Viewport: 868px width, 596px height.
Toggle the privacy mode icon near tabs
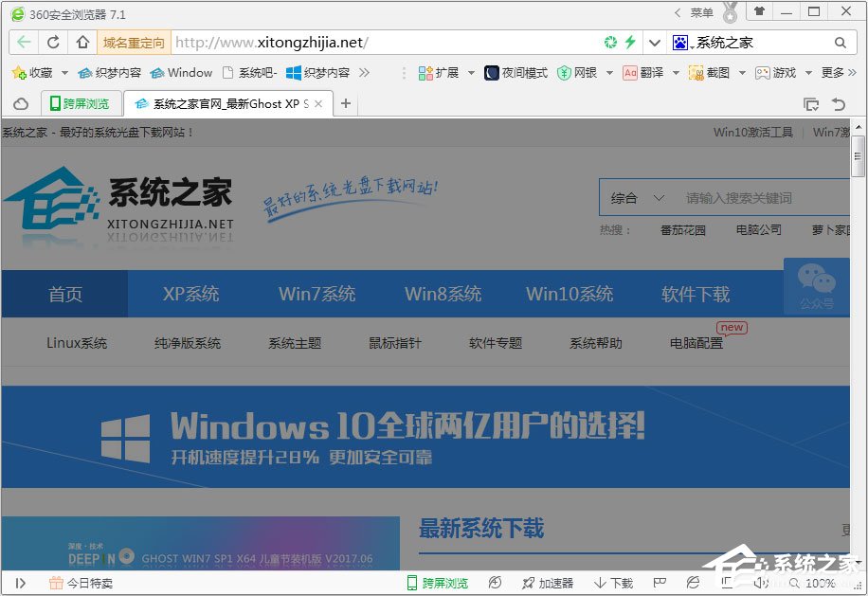(x=20, y=104)
